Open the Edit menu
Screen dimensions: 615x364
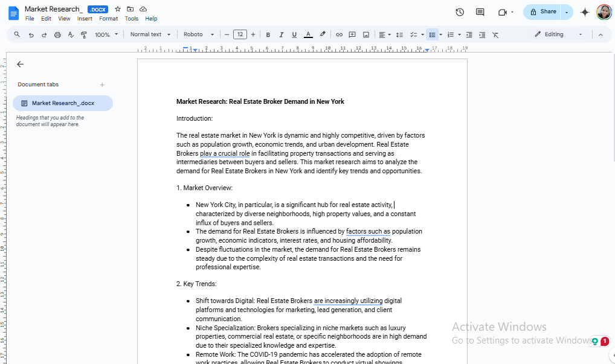click(46, 19)
